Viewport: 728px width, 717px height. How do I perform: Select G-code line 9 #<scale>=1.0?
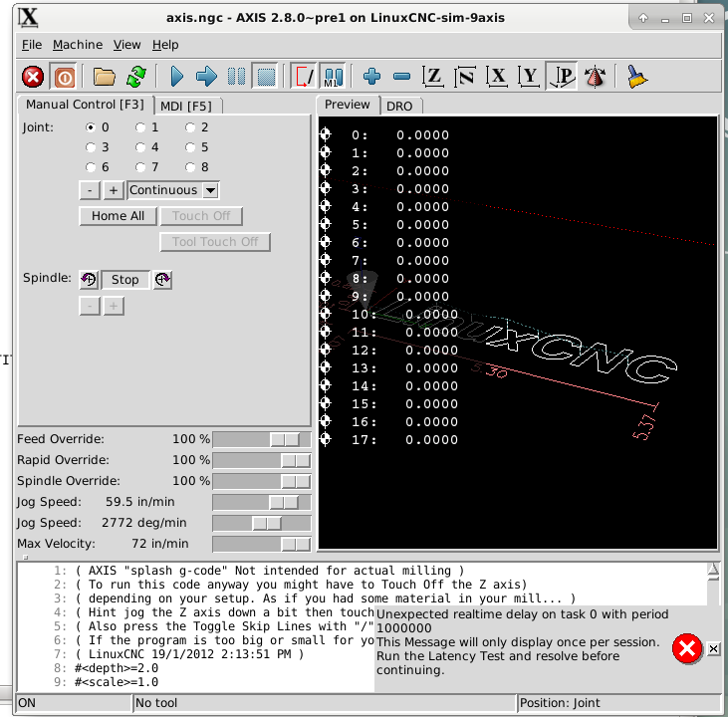tap(117, 682)
